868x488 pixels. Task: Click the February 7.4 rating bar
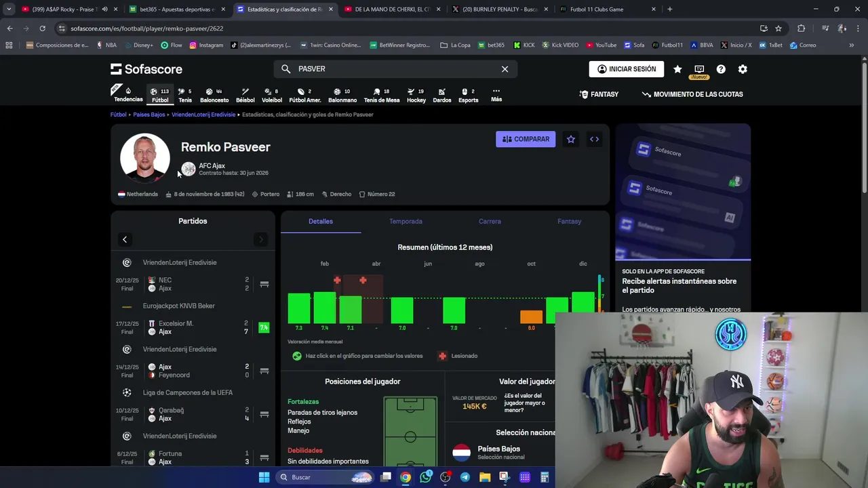pos(325,308)
